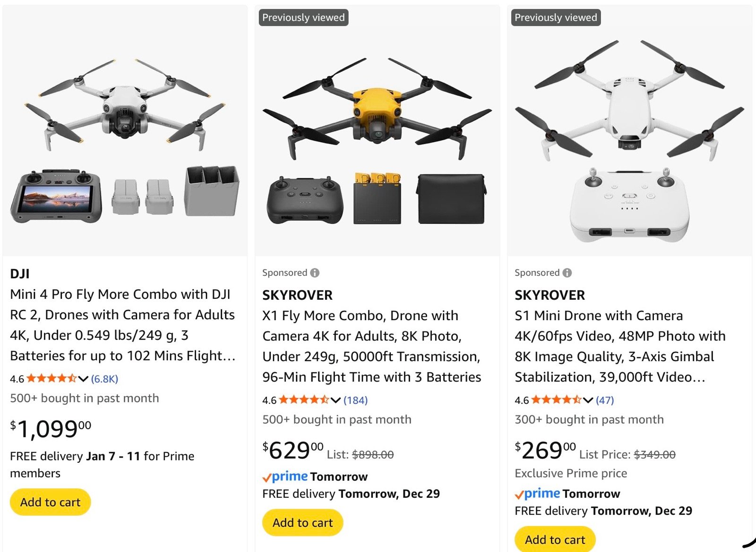Click the Previously viewed badge on X1 listing

tap(302, 17)
